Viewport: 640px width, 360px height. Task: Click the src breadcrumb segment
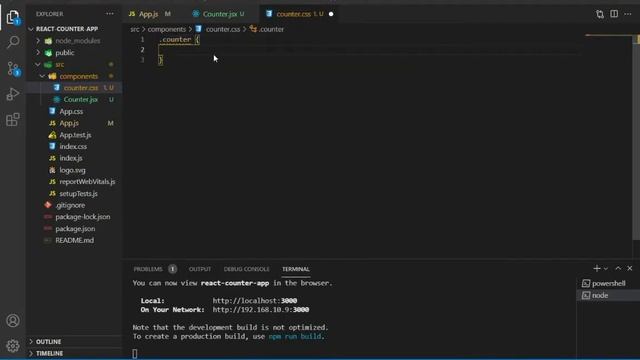pos(135,29)
